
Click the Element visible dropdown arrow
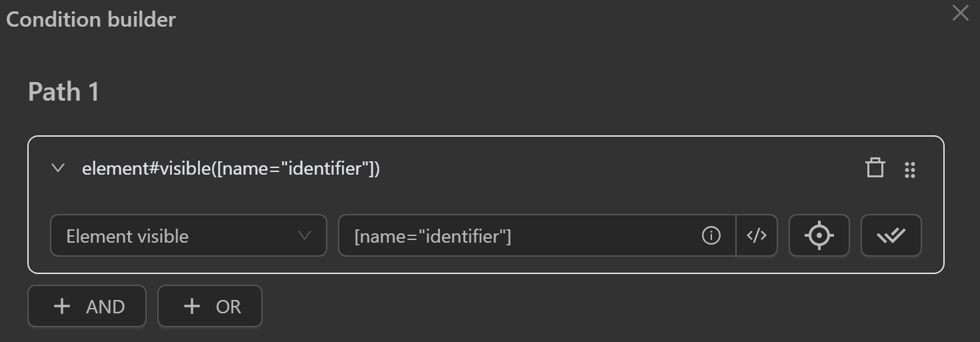tap(305, 235)
